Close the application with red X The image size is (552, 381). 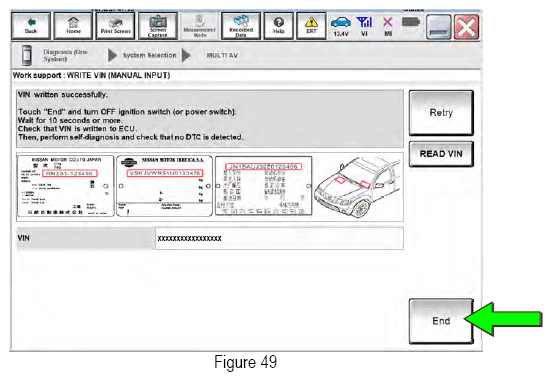[466, 27]
